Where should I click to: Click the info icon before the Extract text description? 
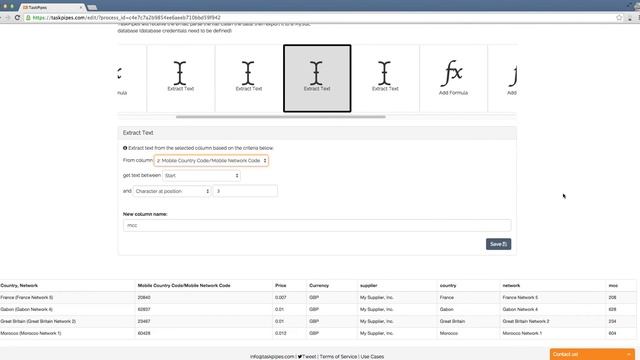point(125,148)
